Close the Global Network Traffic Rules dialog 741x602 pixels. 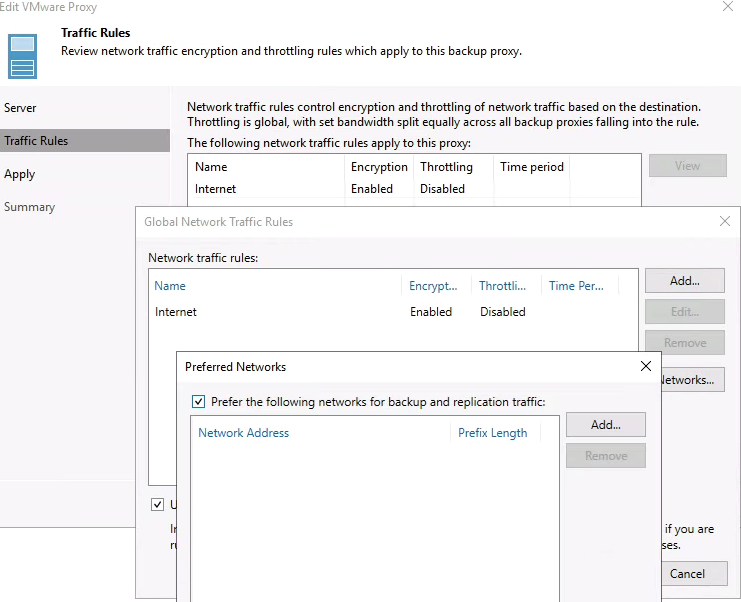tap(724, 221)
